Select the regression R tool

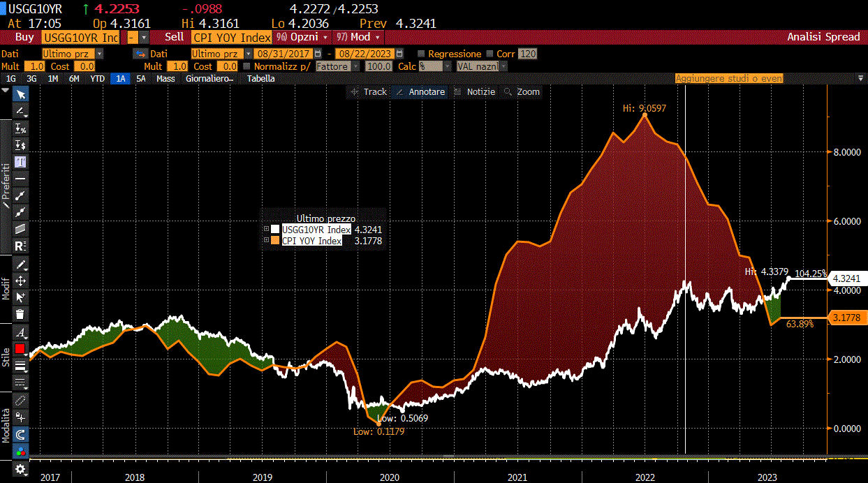[x=21, y=246]
